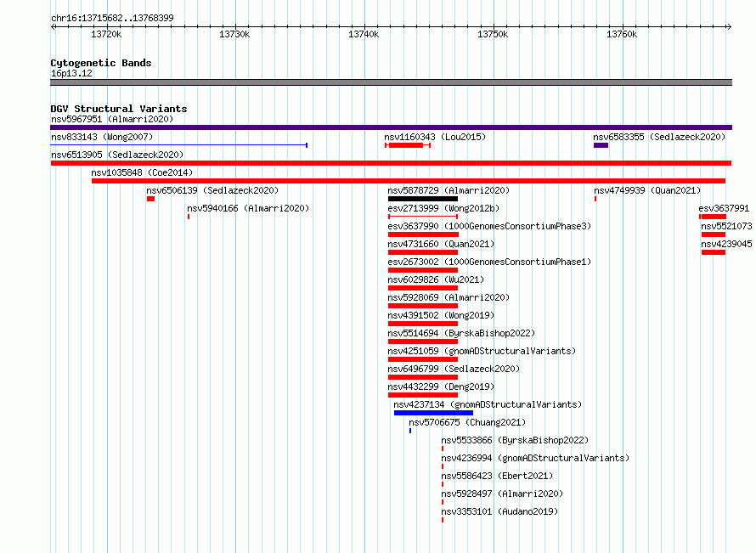Click the chr16:13715682..13768399 coordinates text
Screen dimensions: 756x553
[x=112, y=18]
